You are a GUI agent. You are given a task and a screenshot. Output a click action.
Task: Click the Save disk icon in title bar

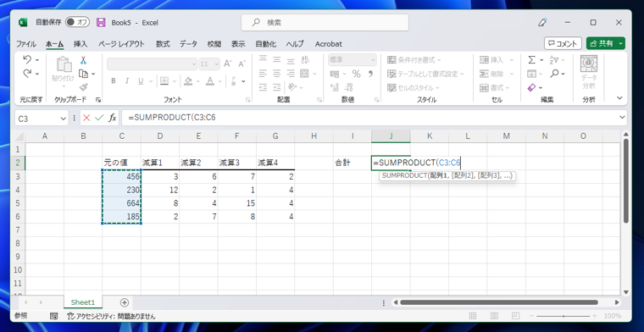coord(101,23)
